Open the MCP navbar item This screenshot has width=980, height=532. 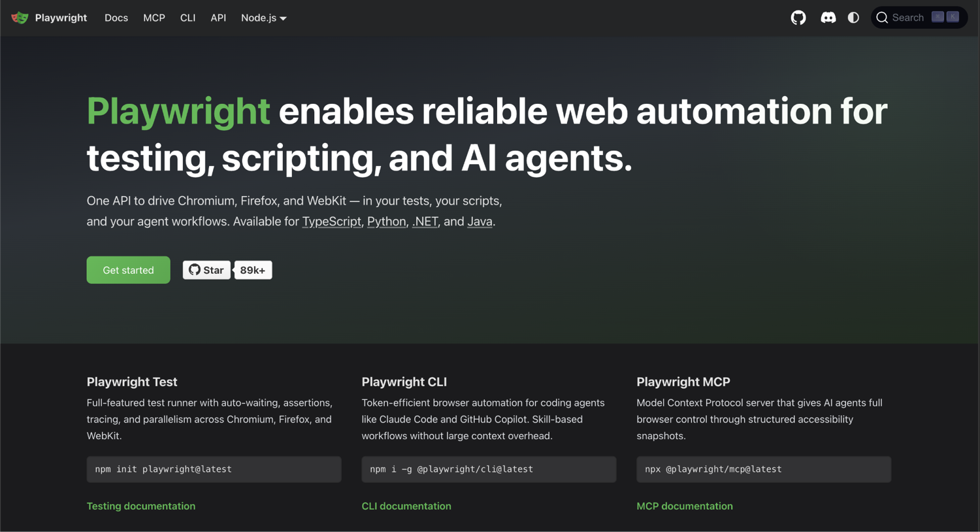[x=154, y=18]
